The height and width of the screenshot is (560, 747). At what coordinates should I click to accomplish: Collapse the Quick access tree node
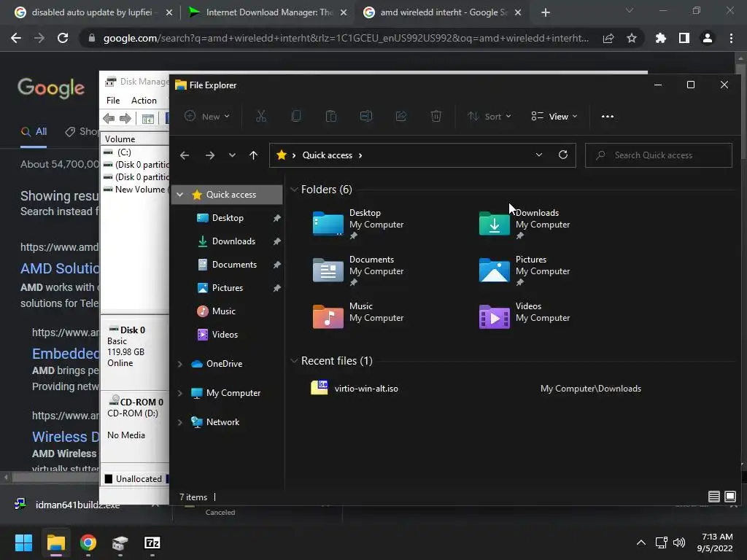tap(180, 194)
